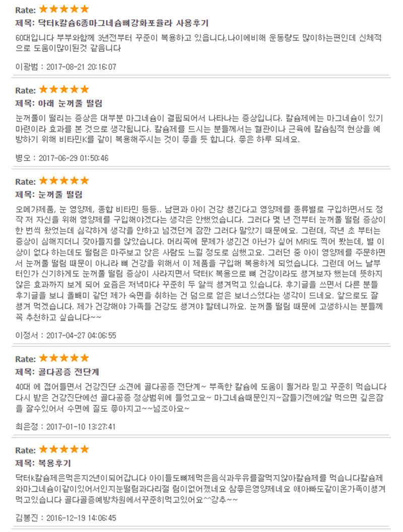The image size is (403, 532).
Task: Click the review text starting with '40대 에 접어들면서'
Action: [x=201, y=398]
